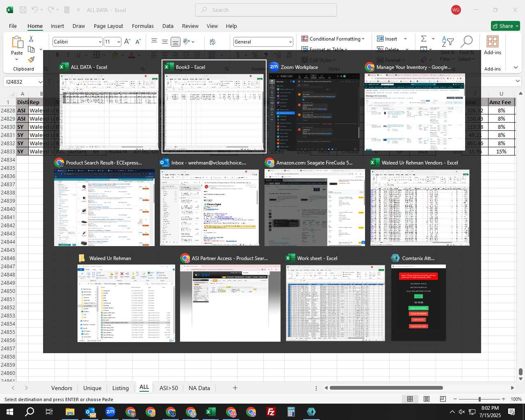Increase font size with the larger A icon
Image resolution: width=525 pixels, height=420 pixels.
click(x=127, y=41)
